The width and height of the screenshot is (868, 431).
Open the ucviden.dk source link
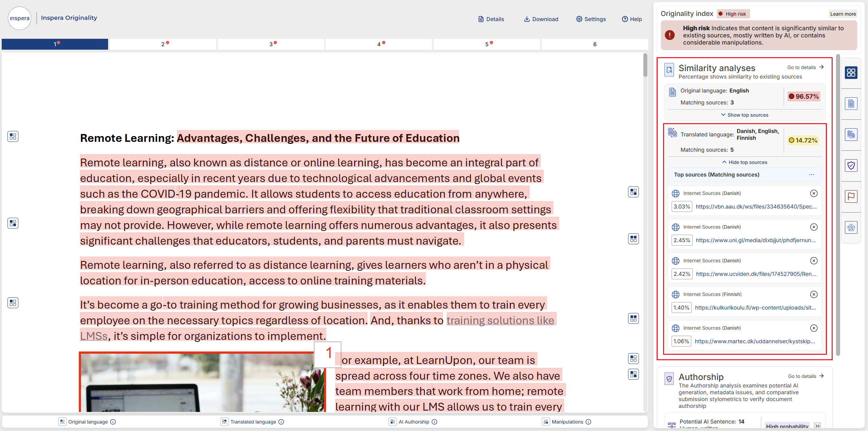pyautogui.click(x=756, y=274)
